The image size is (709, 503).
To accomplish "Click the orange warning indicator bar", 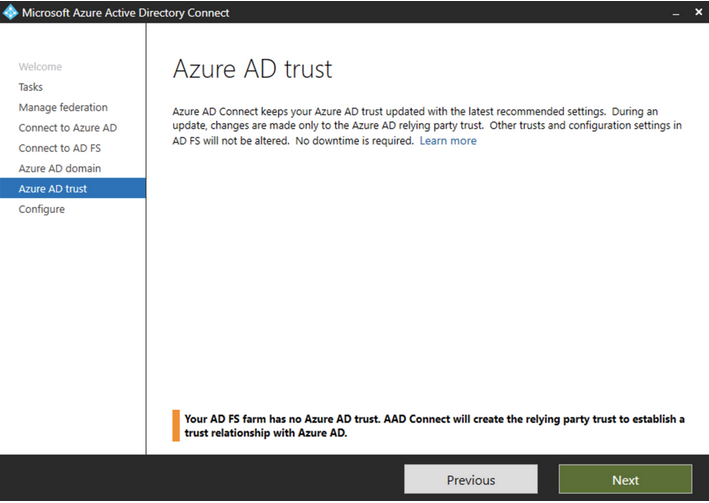I will click(x=176, y=426).
